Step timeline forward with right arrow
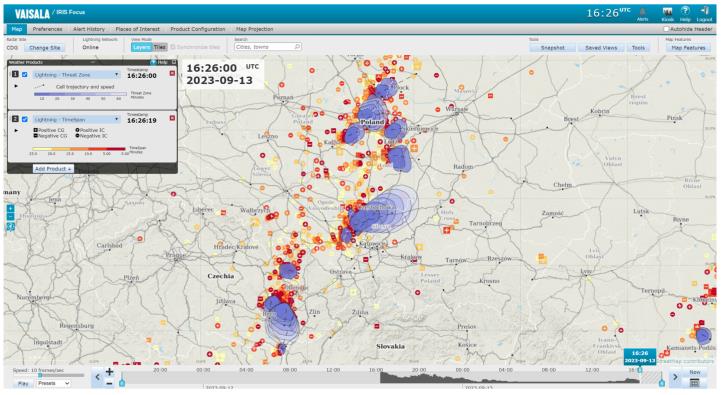The image size is (722, 395). click(675, 378)
